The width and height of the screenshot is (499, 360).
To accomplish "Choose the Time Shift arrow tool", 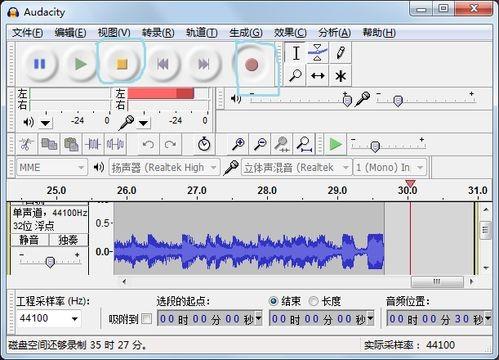I will pyautogui.click(x=318, y=76).
